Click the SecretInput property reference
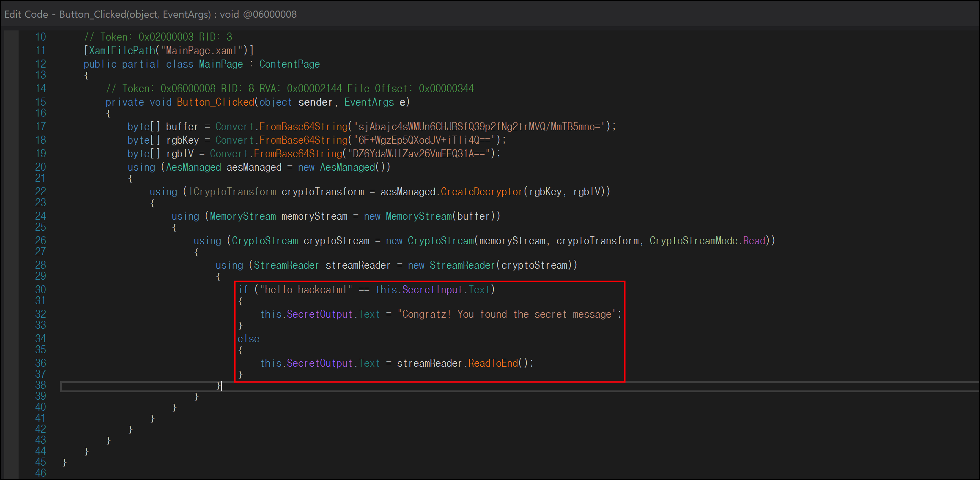Viewport: 980px width, 480px height. click(432, 290)
